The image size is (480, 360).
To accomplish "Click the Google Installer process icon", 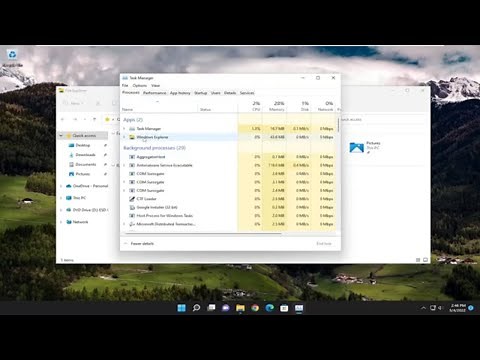I will (132, 207).
